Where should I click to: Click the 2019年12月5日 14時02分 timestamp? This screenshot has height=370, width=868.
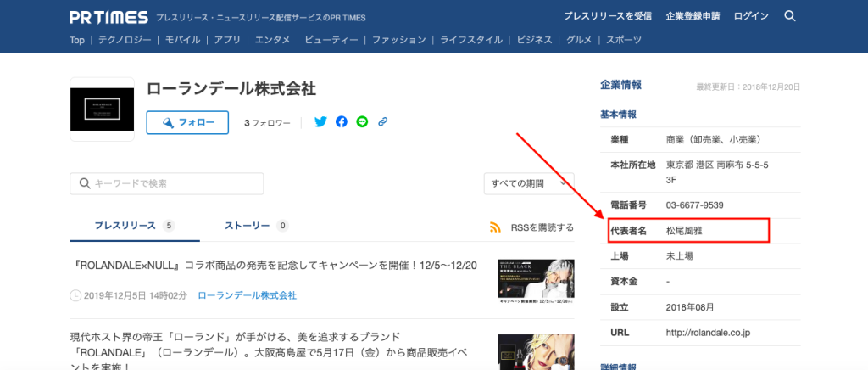(136, 296)
